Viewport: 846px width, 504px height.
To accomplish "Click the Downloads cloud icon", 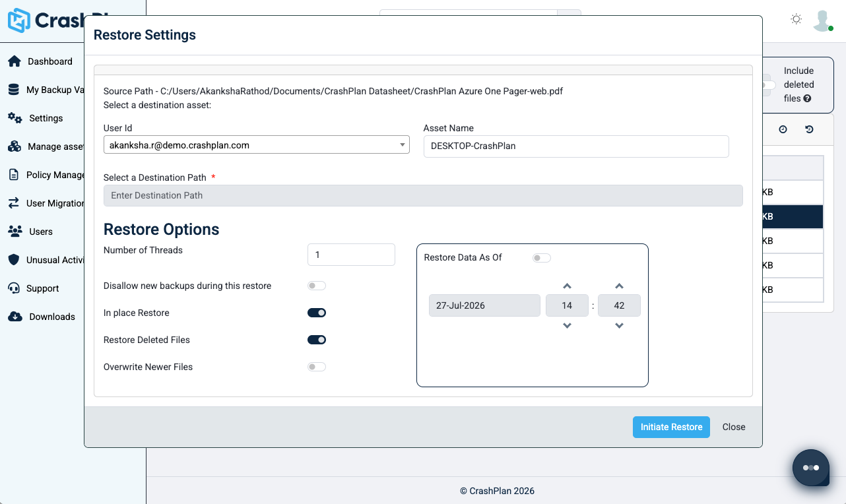I will point(15,317).
